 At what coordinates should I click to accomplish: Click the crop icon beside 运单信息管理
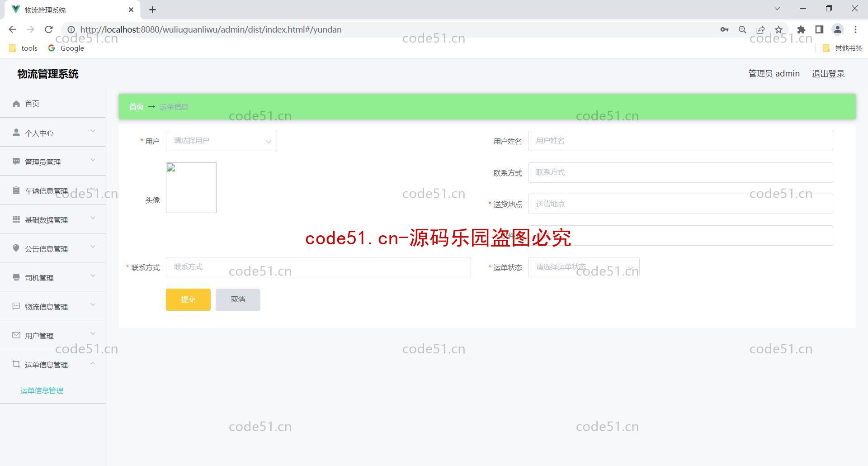pos(16,364)
